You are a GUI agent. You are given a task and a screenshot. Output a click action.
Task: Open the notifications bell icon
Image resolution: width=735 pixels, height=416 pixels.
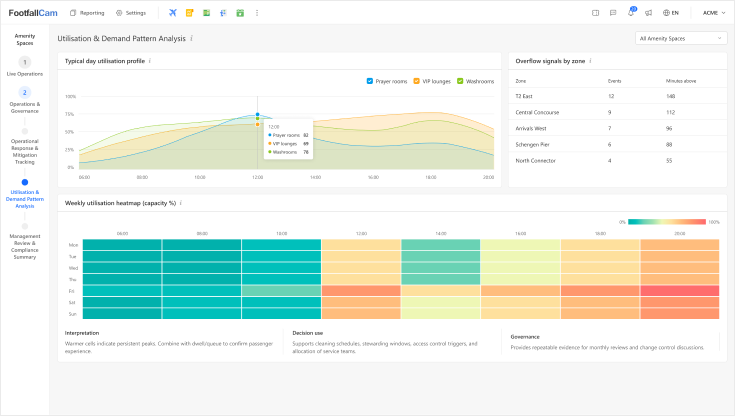click(x=630, y=13)
